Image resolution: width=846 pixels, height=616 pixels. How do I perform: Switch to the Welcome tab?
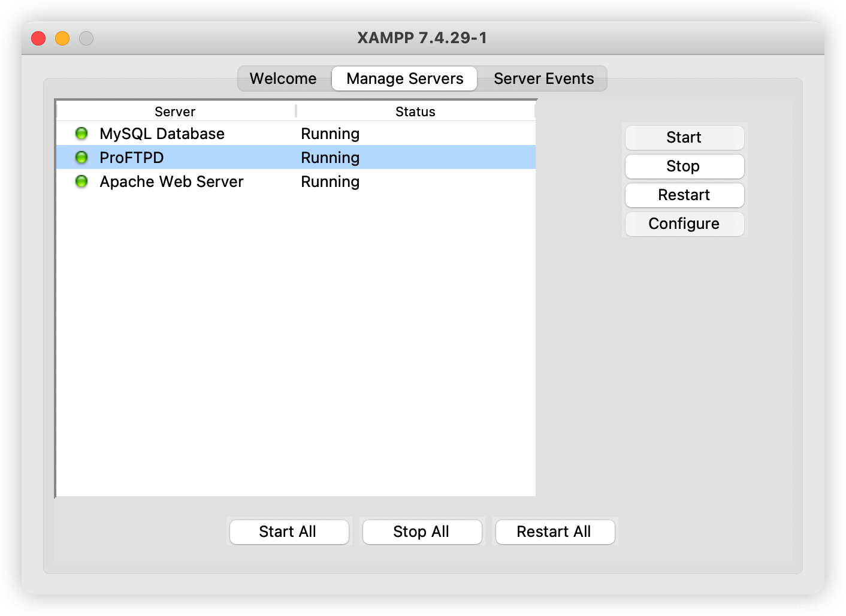click(283, 78)
